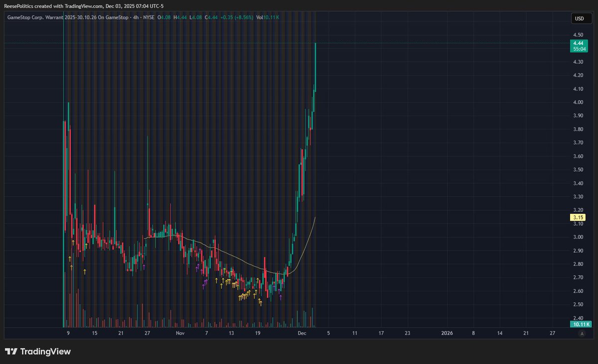Click the 2026 label on time axis
The height and width of the screenshot is (364, 598).
(x=447, y=333)
